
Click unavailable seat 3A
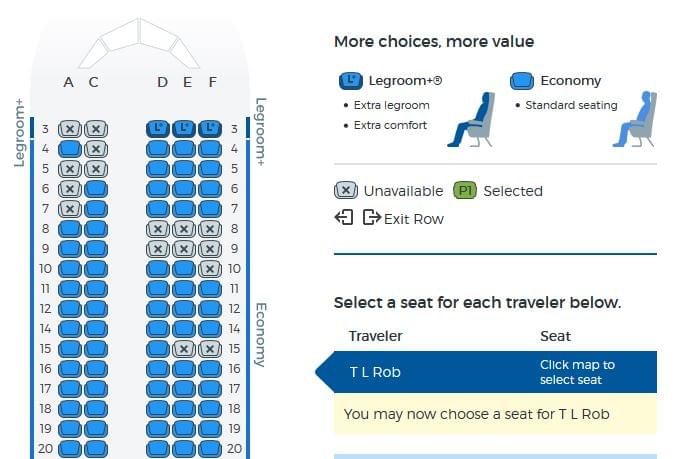click(70, 129)
